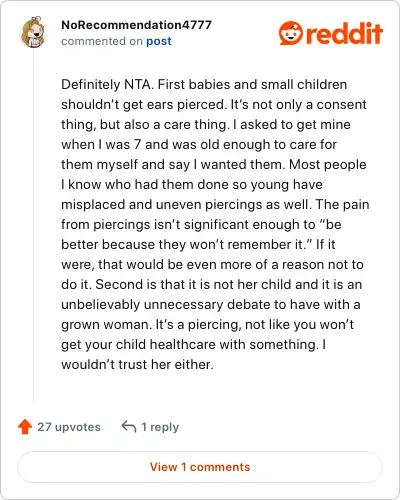Click the Reddit Snoo mascot logo
The height and width of the screenshot is (500, 400).
(x=291, y=33)
